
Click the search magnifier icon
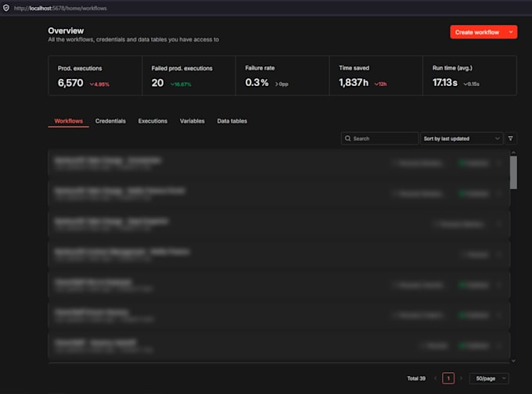[347, 138]
